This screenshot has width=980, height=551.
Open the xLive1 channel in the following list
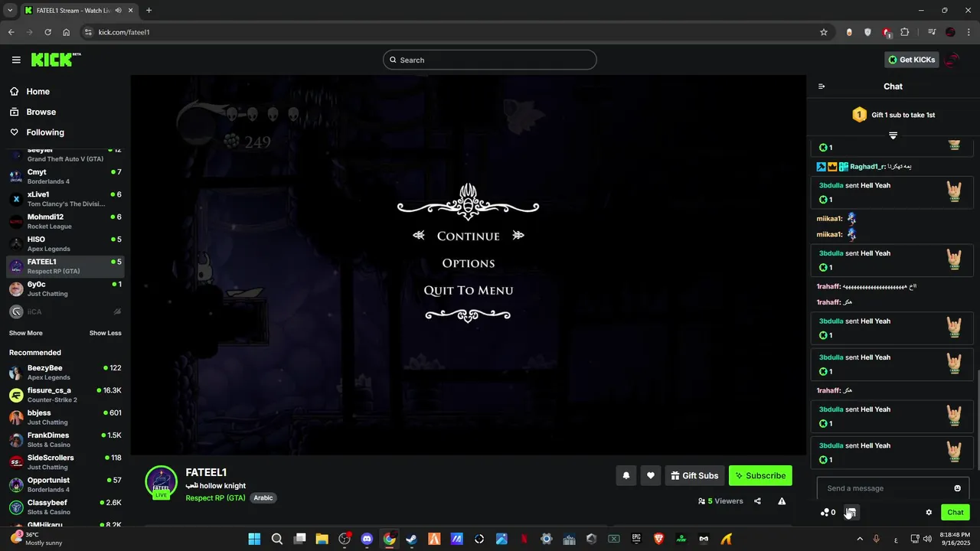(x=65, y=199)
